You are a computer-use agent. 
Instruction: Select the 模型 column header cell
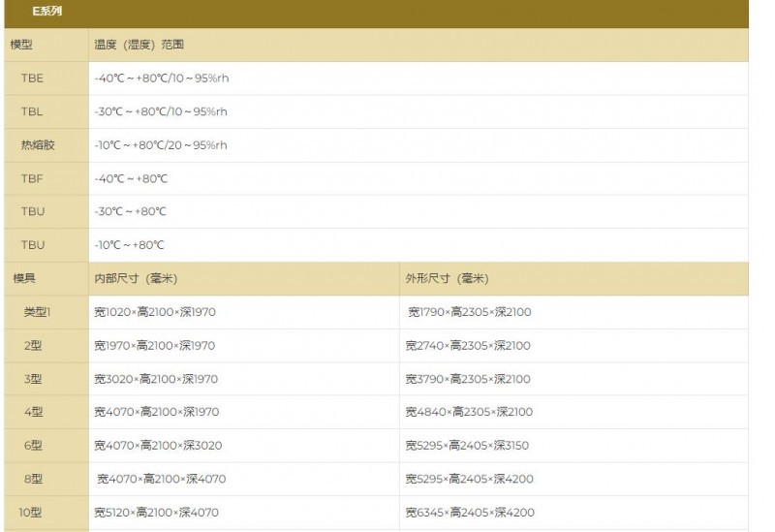point(46,45)
